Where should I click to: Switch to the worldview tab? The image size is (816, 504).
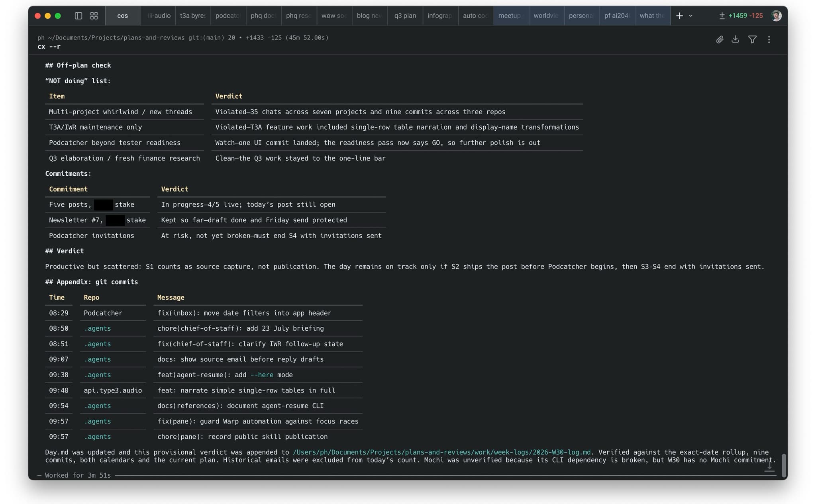click(546, 16)
